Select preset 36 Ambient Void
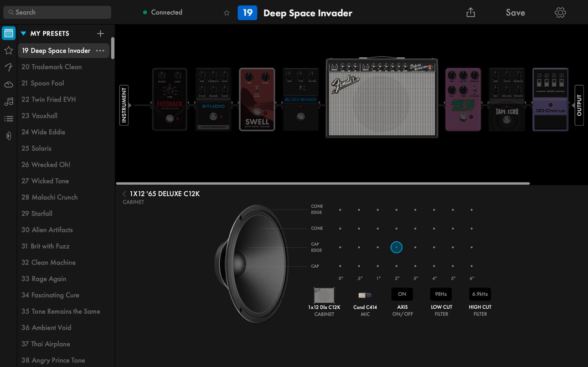The width and height of the screenshot is (588, 367). pyautogui.click(x=64, y=328)
